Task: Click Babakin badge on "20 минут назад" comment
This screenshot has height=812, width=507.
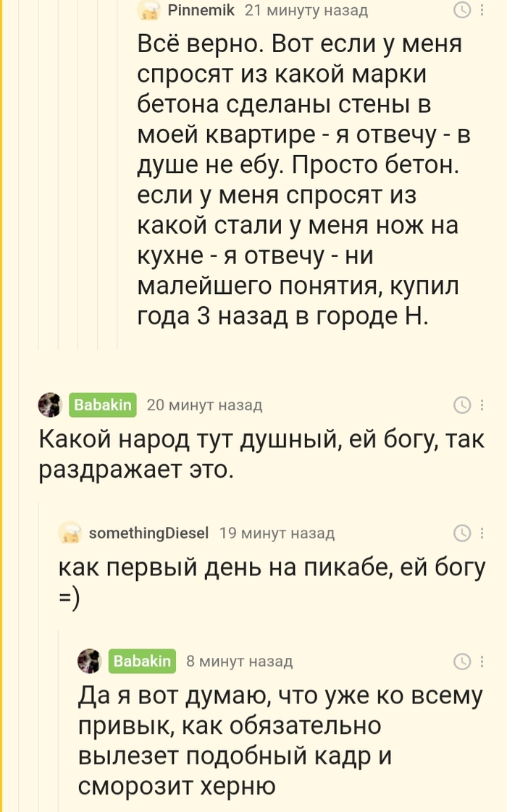Action: (103, 405)
